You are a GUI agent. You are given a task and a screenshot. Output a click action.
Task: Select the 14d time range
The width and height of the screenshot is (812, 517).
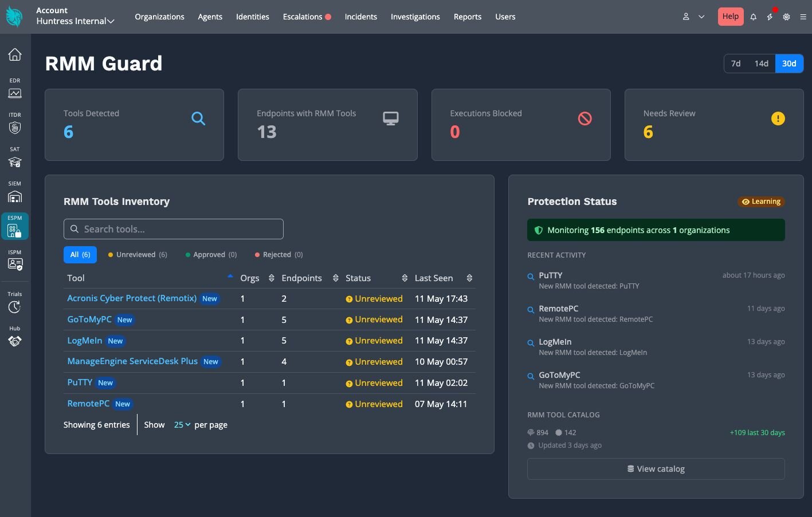point(761,64)
